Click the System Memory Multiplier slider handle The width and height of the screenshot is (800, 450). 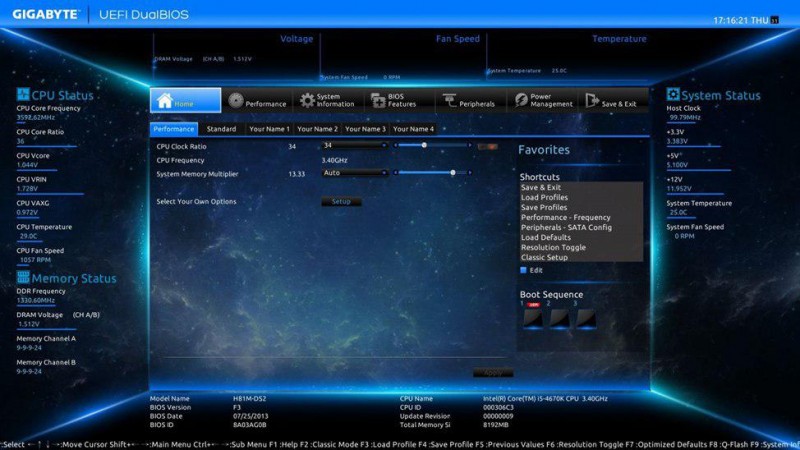pos(453,173)
